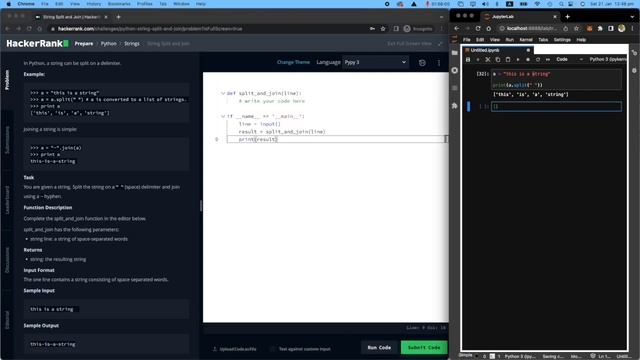Open the Prepare breadcrumb link
Image resolution: width=640 pixels, height=360 pixels.
84,43
